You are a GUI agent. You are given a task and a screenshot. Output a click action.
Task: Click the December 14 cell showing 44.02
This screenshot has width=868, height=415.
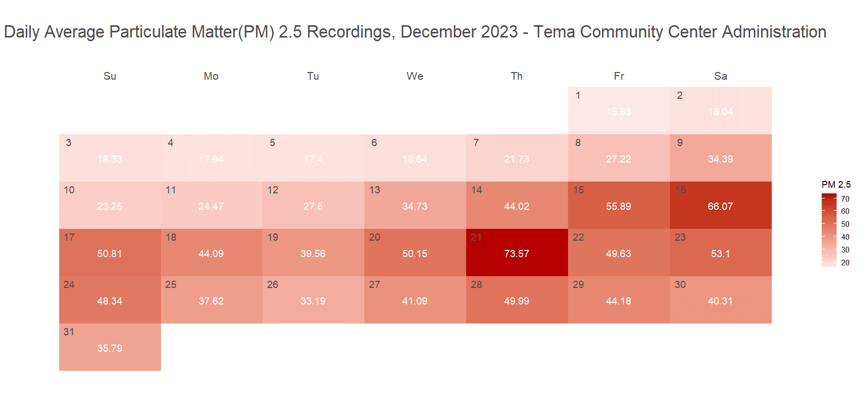517,205
